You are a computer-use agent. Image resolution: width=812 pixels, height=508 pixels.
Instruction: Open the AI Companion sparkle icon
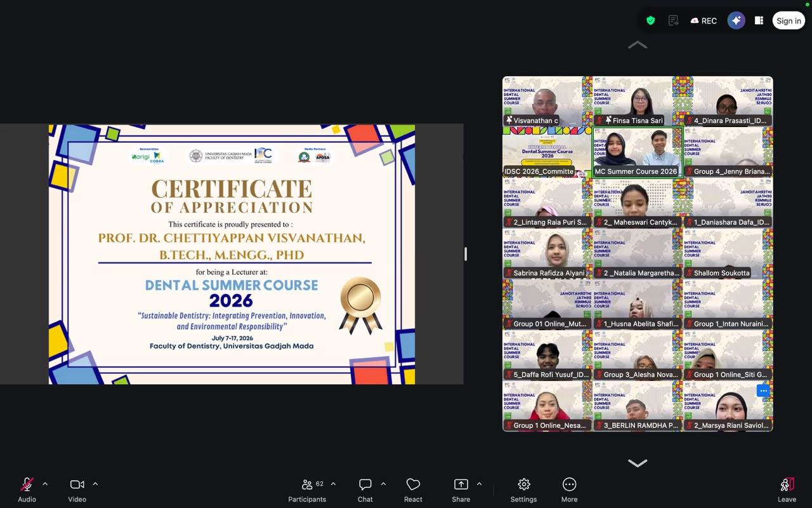tap(736, 20)
